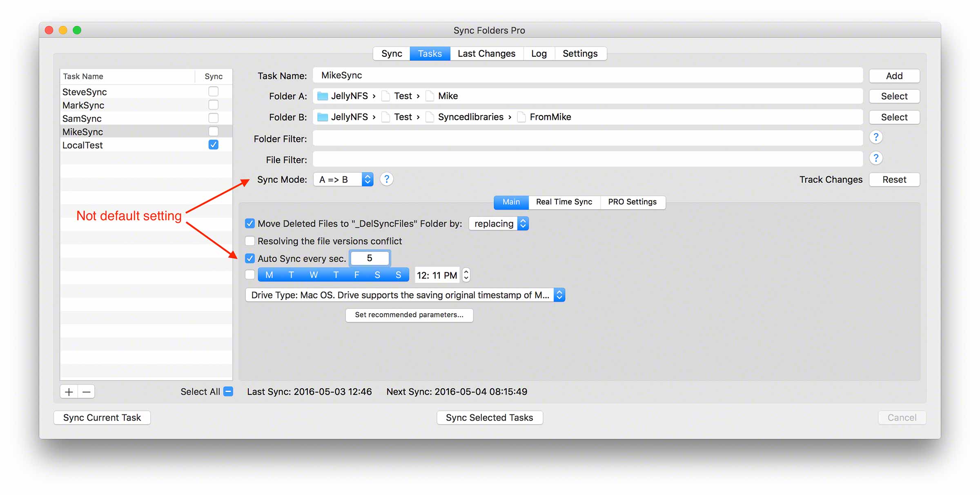Open the Drive Type dropdown

(x=405, y=295)
